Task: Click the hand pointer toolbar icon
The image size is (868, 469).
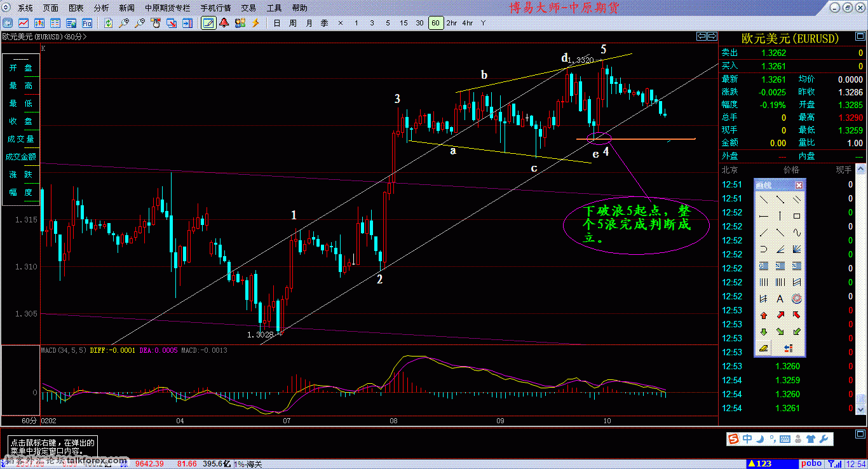Action: 156,23
